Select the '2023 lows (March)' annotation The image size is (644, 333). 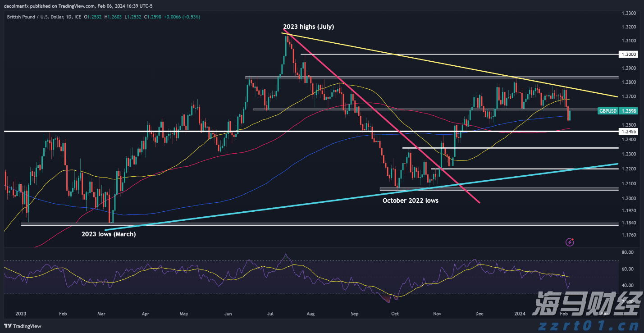click(x=108, y=234)
